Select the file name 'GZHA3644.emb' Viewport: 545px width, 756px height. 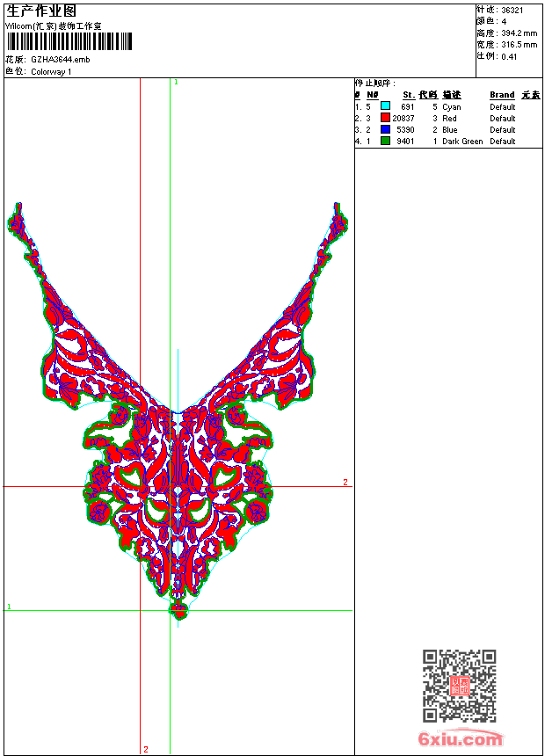coord(61,60)
